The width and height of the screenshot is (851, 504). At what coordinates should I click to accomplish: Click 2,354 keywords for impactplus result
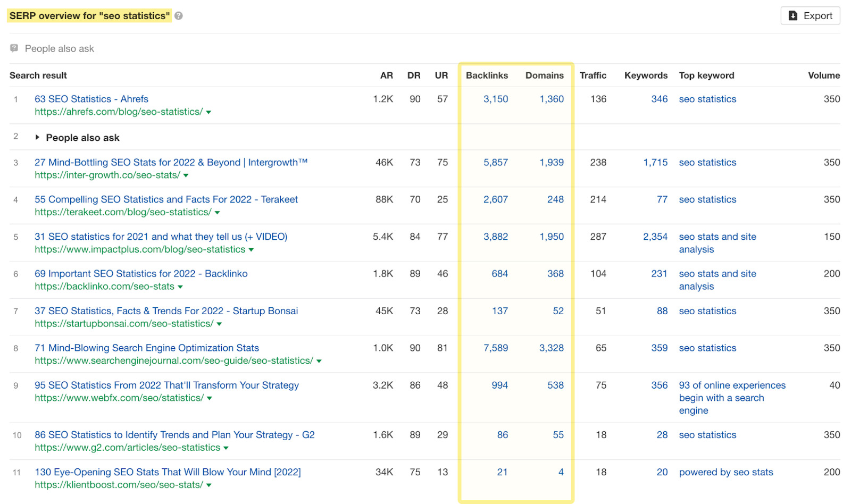(x=655, y=237)
